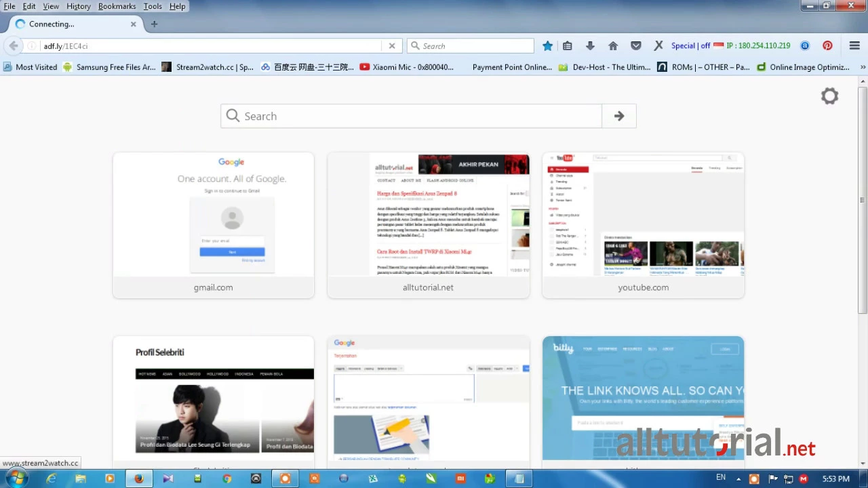Open the Downloads arrow icon

(590, 45)
